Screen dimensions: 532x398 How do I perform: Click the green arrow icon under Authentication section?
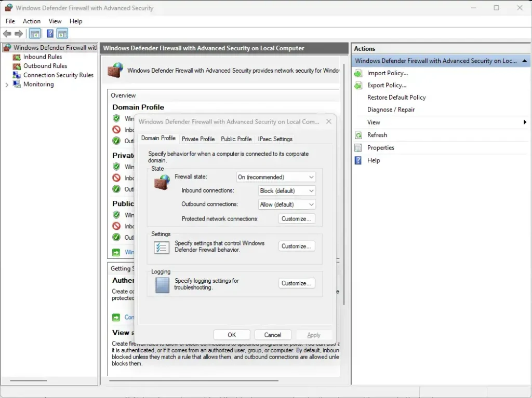tap(116, 318)
